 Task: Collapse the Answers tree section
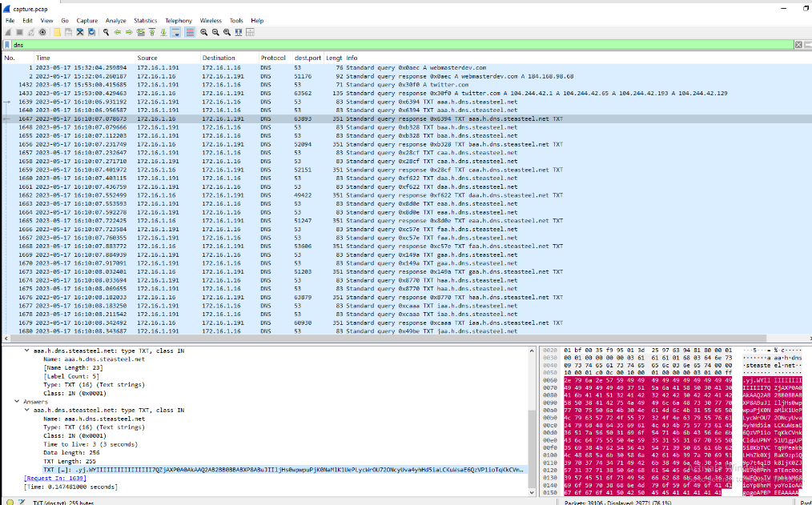point(18,402)
